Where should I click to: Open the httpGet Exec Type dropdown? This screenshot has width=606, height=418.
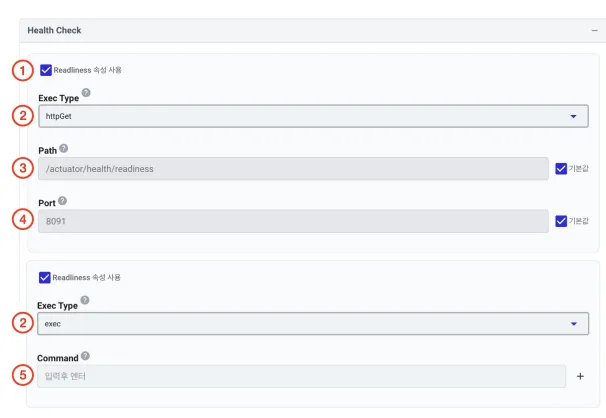[313, 116]
